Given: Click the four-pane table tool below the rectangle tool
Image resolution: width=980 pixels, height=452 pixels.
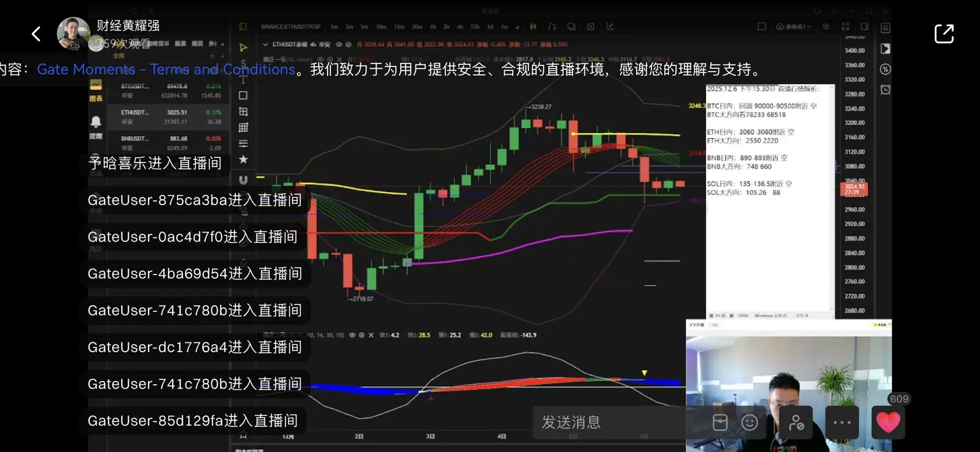Looking at the screenshot, I should click(243, 111).
